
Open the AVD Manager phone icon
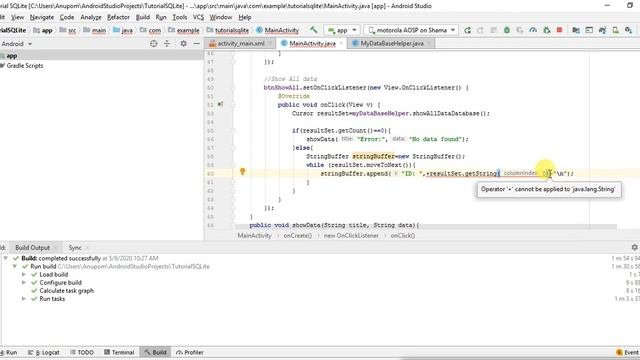616,30
